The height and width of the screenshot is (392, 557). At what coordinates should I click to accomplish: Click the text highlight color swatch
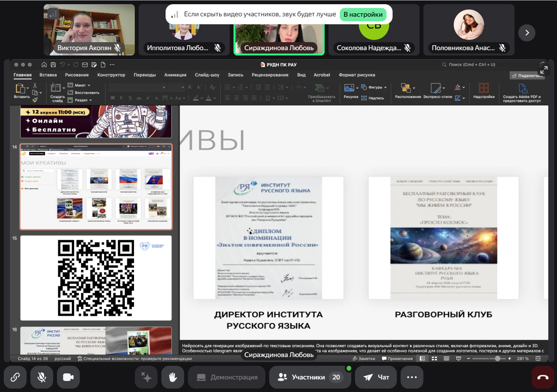(x=196, y=98)
